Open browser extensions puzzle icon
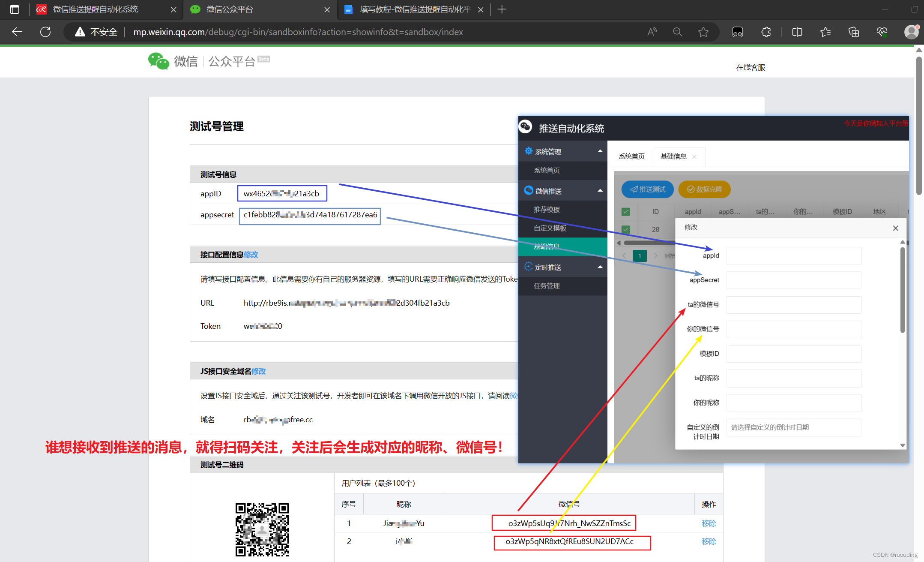The image size is (924, 562). (766, 32)
